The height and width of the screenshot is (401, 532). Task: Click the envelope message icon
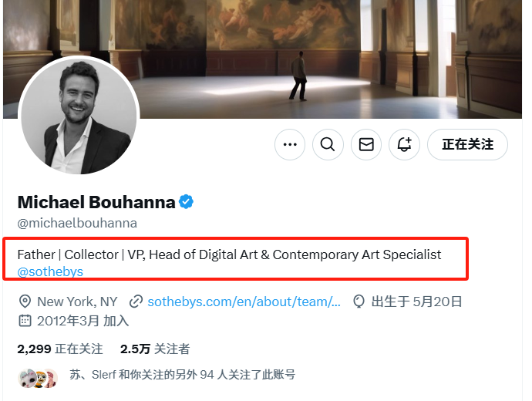pos(366,144)
